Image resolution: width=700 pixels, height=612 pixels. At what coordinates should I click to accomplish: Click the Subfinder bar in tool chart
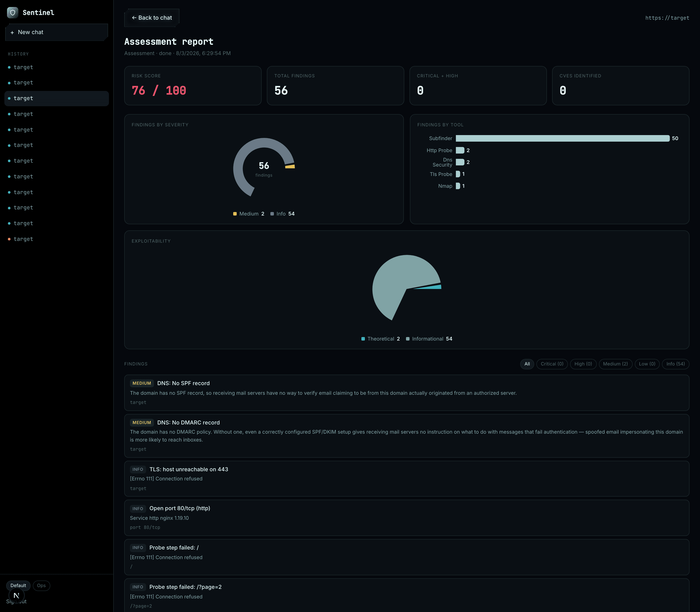point(563,138)
